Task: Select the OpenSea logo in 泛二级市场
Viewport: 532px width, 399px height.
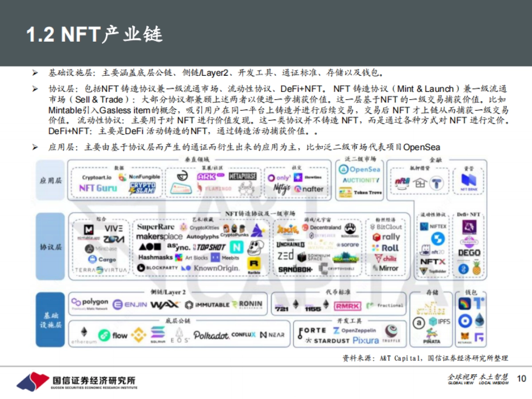Action: [x=359, y=169]
